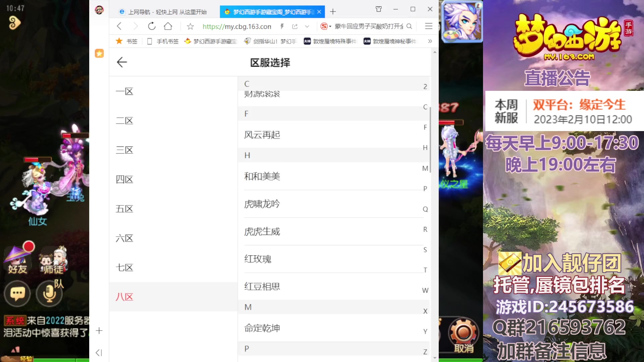Image resolution: width=644 pixels, height=362 pixels.
Task: Open the browser hamburger menu
Action: point(429,26)
